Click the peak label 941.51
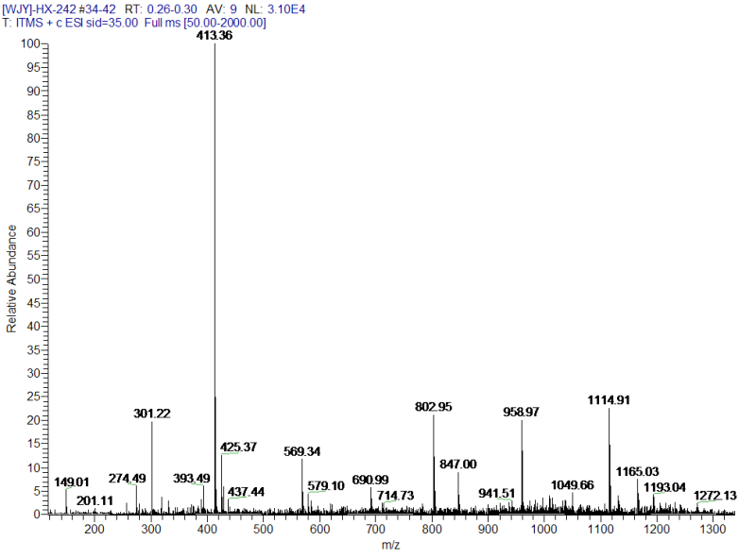This screenshot has height=558, width=756. point(497,493)
